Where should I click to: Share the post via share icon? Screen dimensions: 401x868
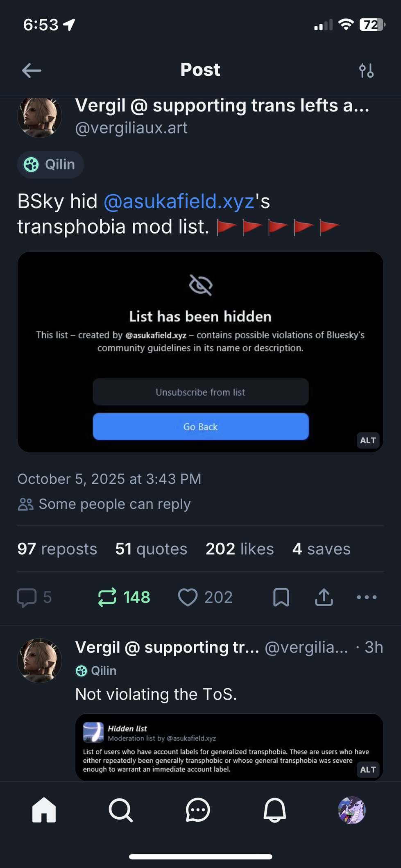point(324,597)
